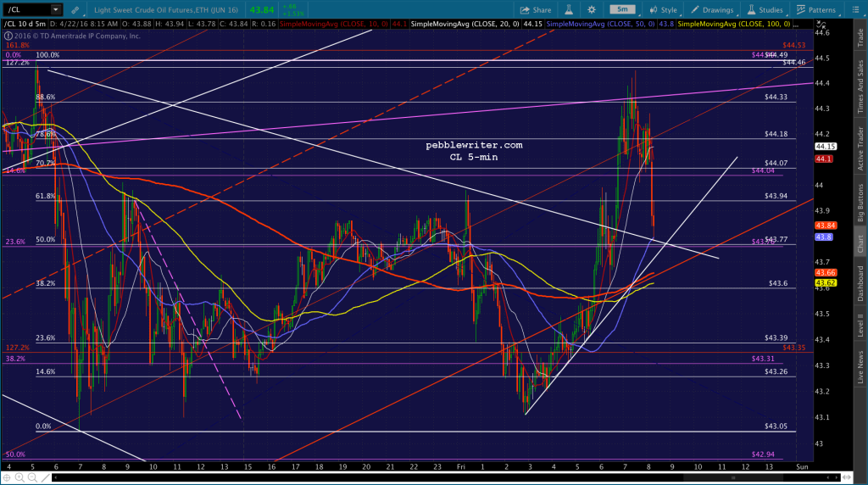Click the studies overflow ellipsis
The image size is (868, 485).
[796, 25]
